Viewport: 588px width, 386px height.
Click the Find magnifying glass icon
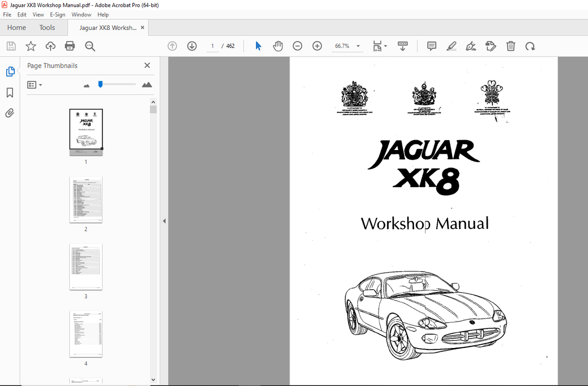pyautogui.click(x=90, y=46)
